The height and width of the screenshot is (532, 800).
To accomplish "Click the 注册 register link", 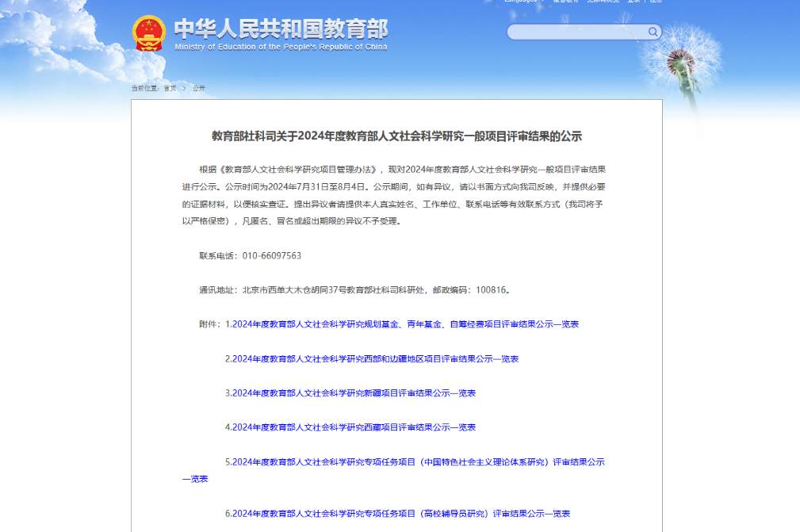I will coord(656,2).
